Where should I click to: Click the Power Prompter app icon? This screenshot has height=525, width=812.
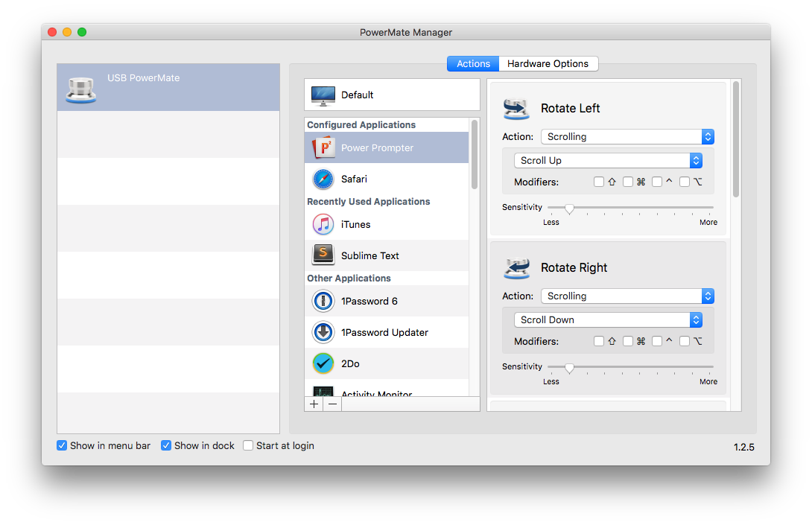[323, 147]
